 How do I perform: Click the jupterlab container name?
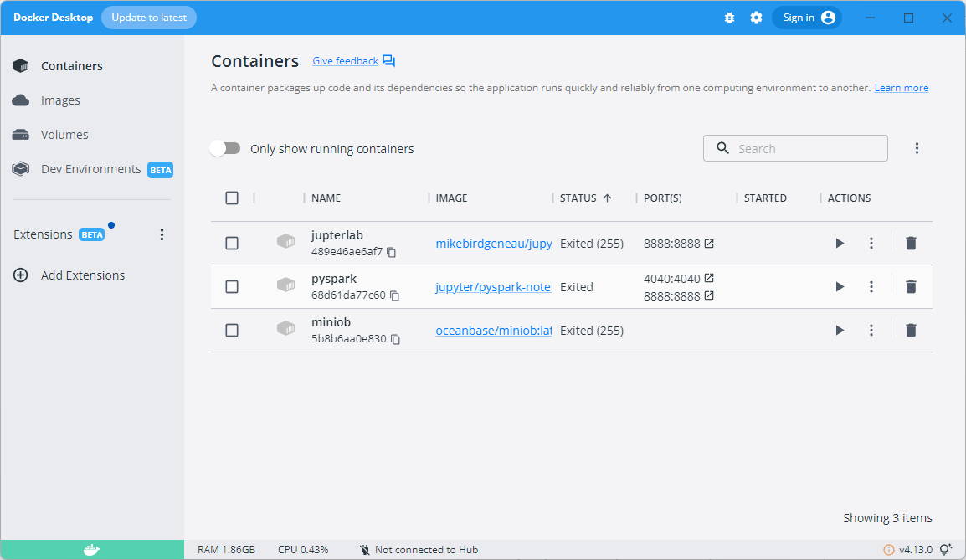[337, 235]
